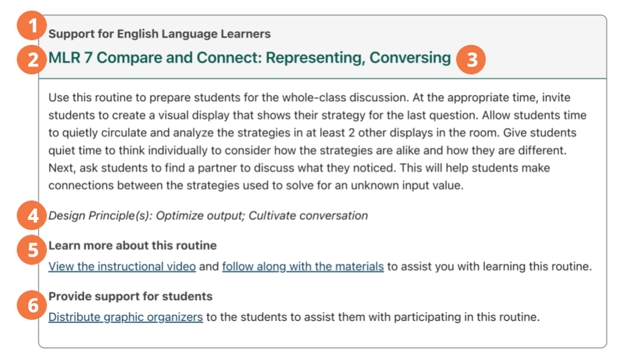Click 'to assist you with learning this routine' text
Screen dimensions: 644x362
pos(490,267)
